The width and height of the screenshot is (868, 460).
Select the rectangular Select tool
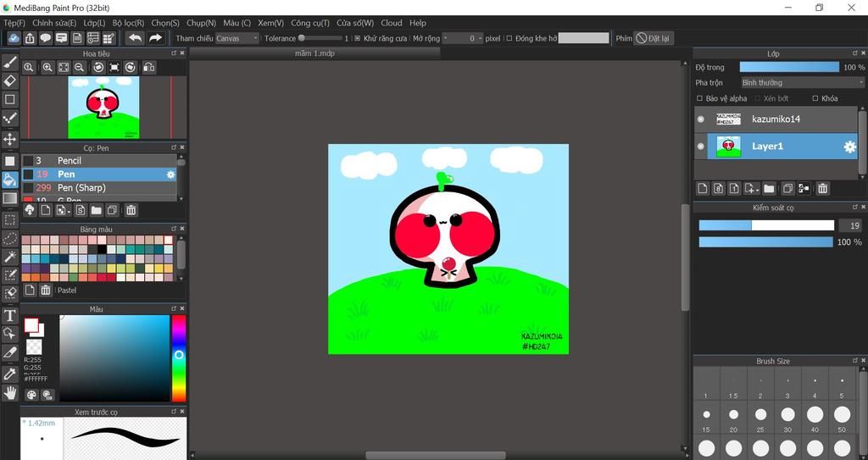(10, 220)
